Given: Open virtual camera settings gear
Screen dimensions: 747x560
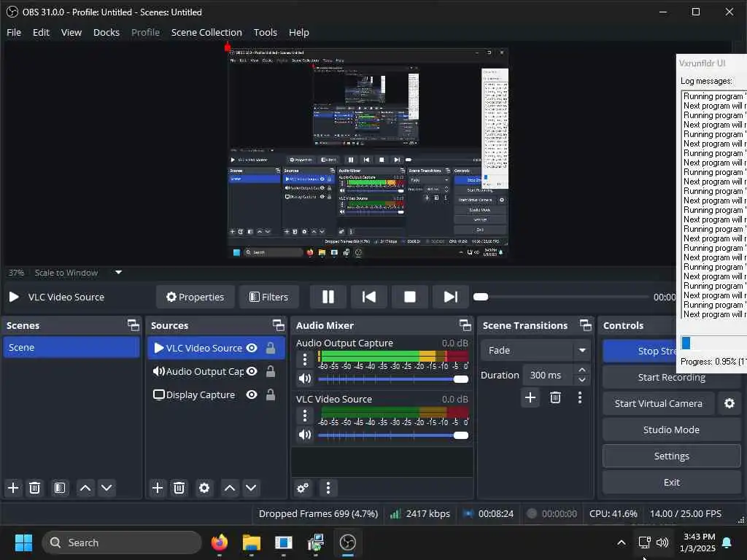Looking at the screenshot, I should pos(729,403).
